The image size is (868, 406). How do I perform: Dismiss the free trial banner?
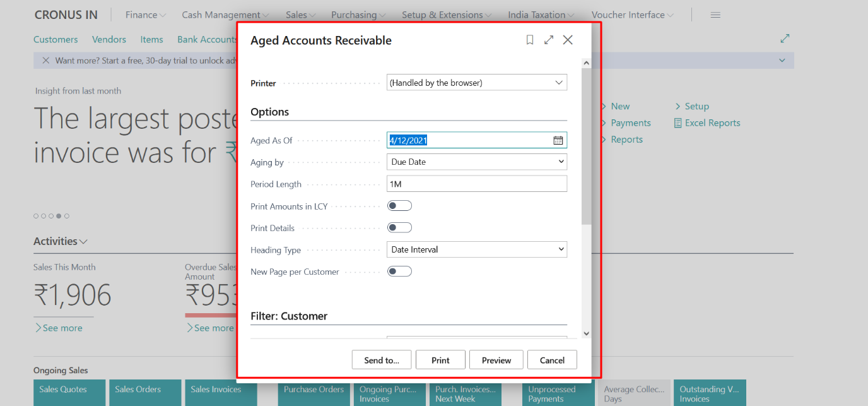coord(45,60)
